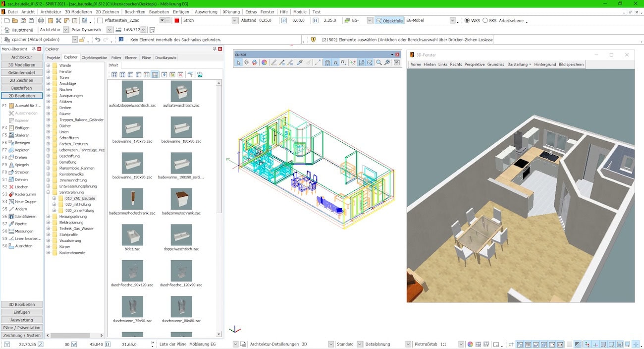Select the WKS radio button
The width and height of the screenshot is (644, 349).
(x=467, y=20)
